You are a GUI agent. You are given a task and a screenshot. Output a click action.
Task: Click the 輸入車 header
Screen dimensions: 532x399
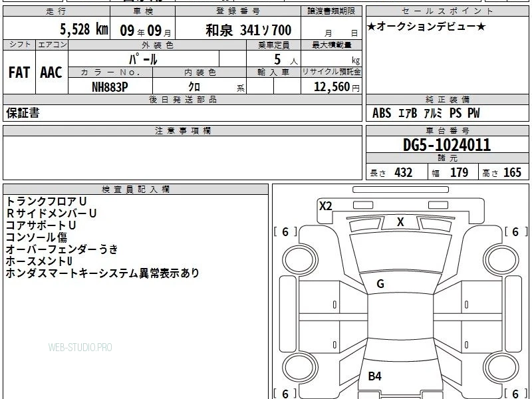273,72
